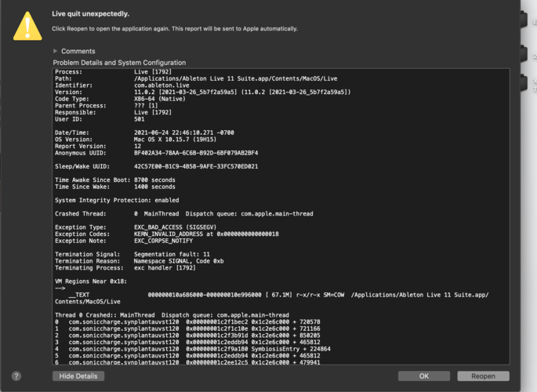Click the 'X86-64 (Native)' code type value
The height and width of the screenshot is (392, 537).
[160, 99]
